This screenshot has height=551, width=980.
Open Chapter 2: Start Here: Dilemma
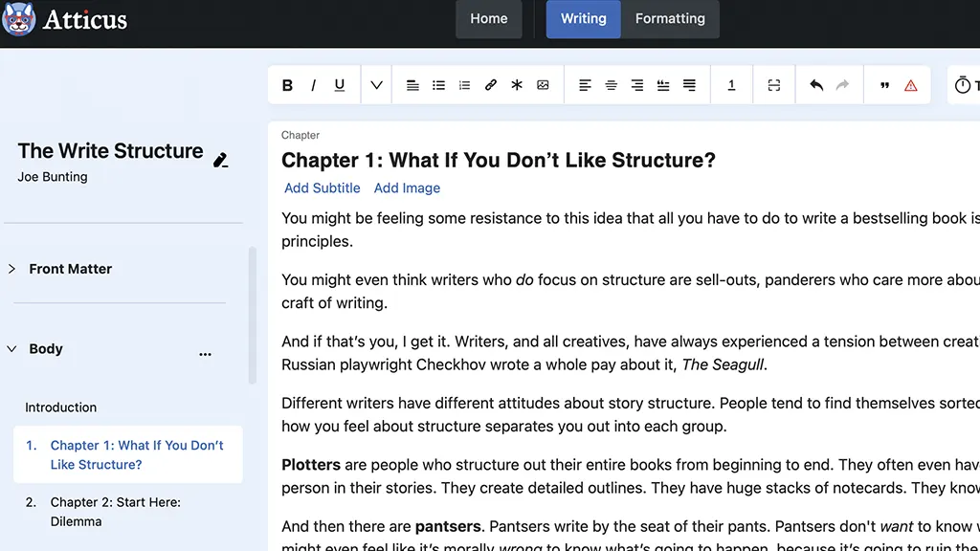tap(115, 512)
